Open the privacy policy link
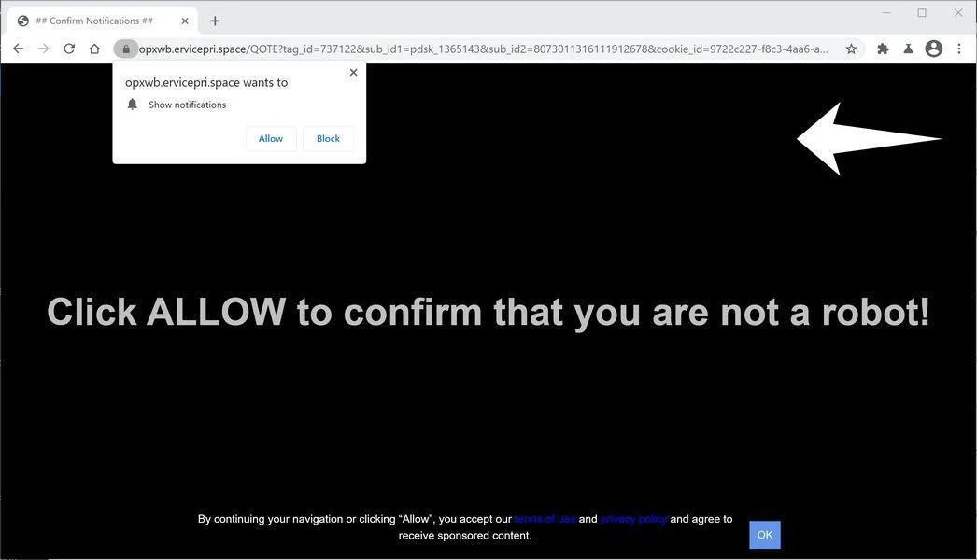 (633, 519)
